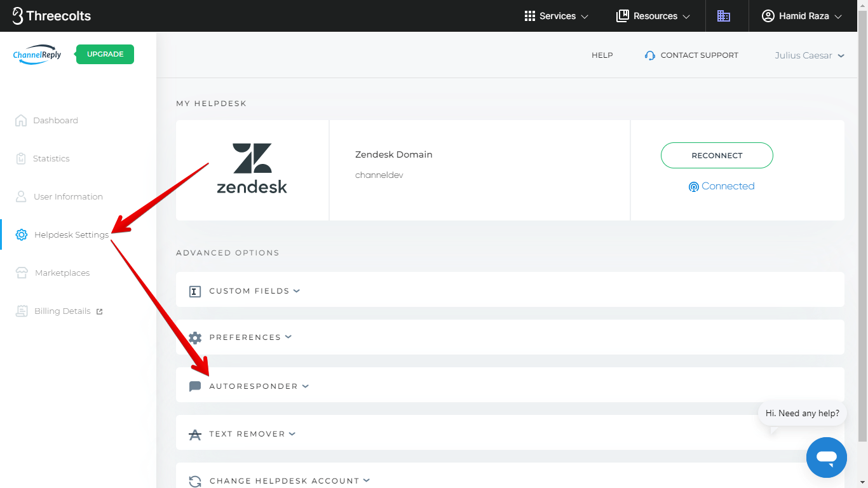The height and width of the screenshot is (488, 868).
Task: Click the Reconnect button
Action: (717, 155)
